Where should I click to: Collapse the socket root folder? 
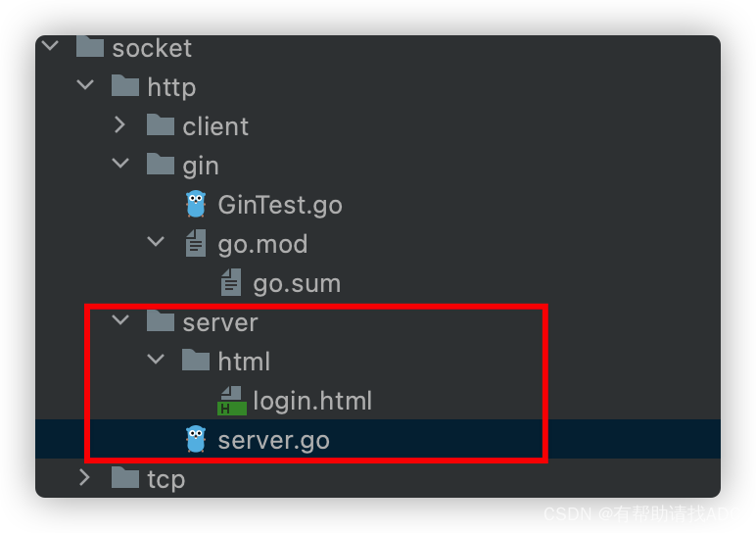point(50,46)
